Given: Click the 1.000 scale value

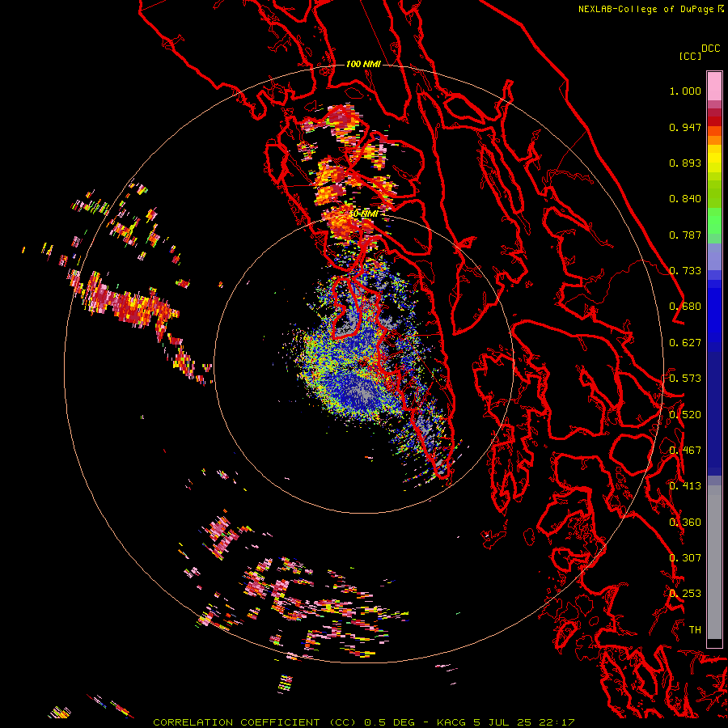Looking at the screenshot, I should click(x=685, y=91).
